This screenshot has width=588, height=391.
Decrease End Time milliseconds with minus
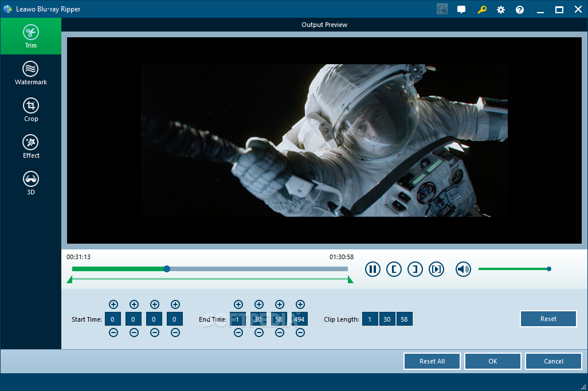pos(300,333)
